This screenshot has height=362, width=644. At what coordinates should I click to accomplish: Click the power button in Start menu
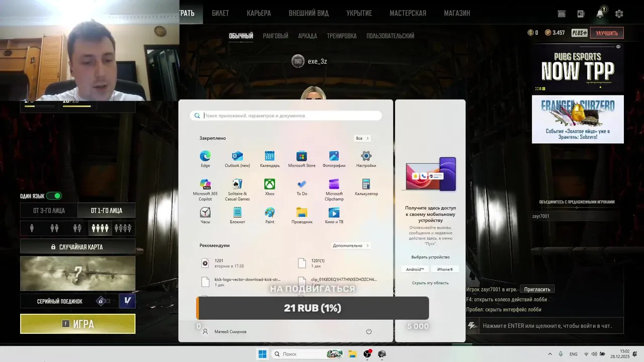point(369,331)
